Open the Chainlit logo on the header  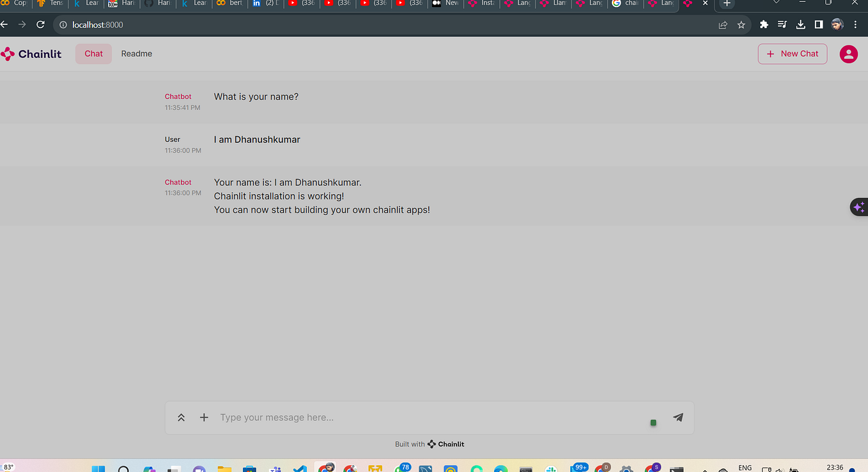pyautogui.click(x=31, y=54)
